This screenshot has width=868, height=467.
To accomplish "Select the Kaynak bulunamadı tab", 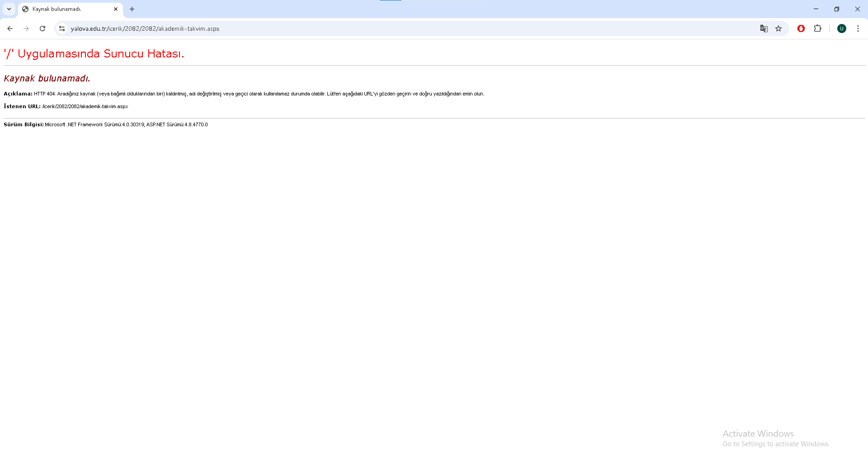I will tap(70, 9).
